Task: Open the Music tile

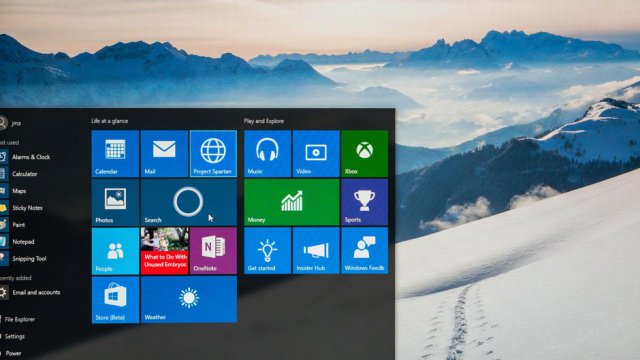Action: 267,153
